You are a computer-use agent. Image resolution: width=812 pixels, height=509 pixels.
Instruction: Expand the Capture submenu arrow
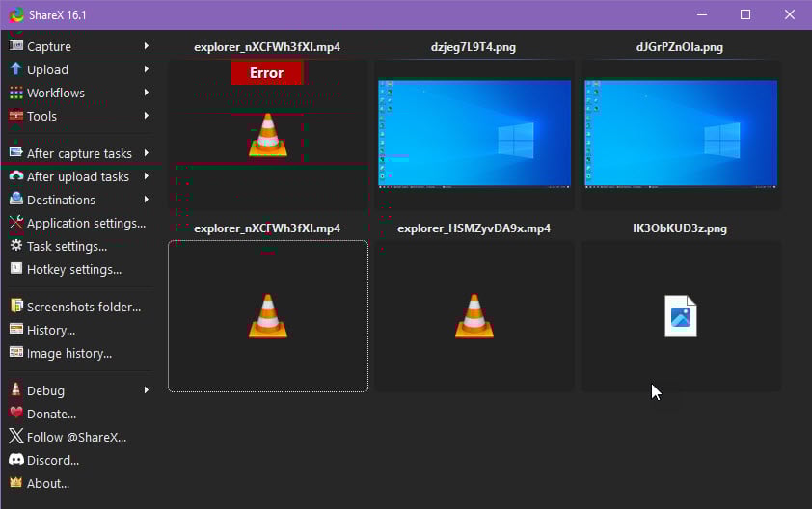pyautogui.click(x=147, y=46)
